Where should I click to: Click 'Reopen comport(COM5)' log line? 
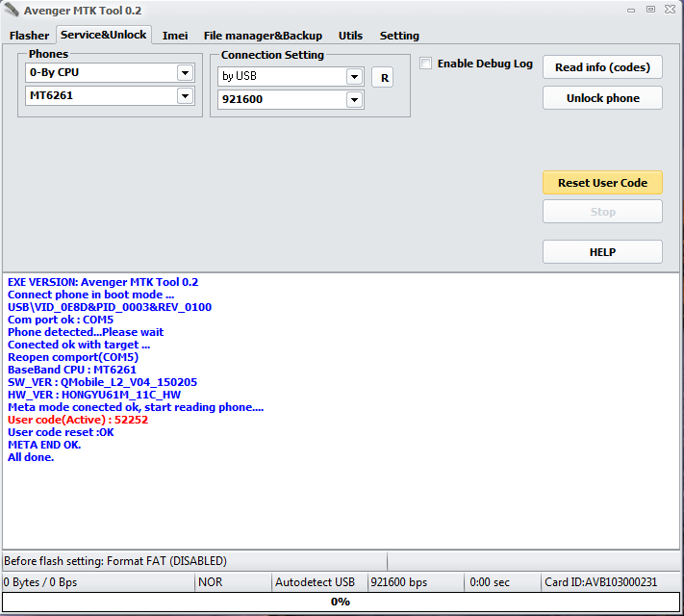tap(73, 357)
